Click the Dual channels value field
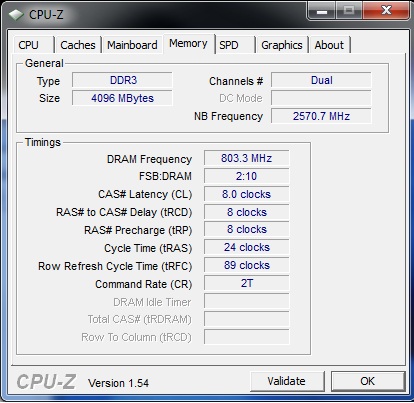 [x=321, y=80]
